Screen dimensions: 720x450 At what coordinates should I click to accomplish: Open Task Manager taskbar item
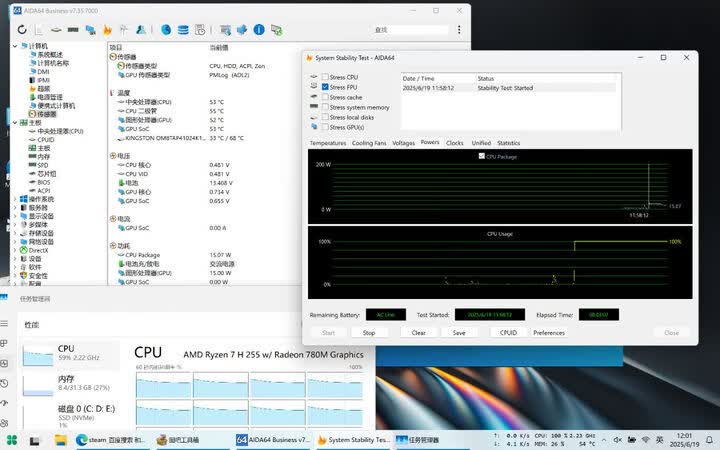(x=417, y=440)
